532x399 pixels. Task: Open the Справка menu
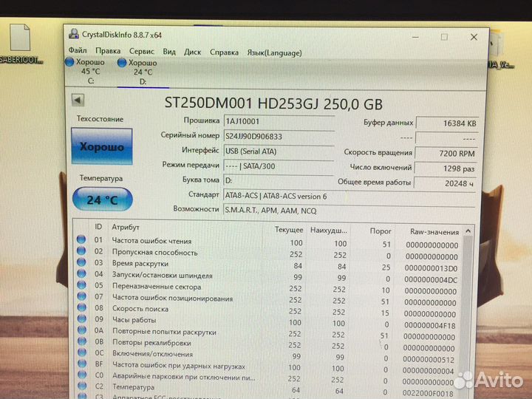[224, 52]
